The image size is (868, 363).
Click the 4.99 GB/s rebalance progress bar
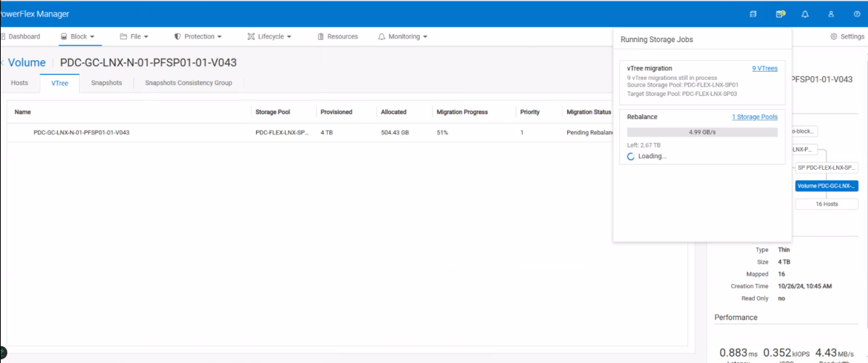pos(702,132)
